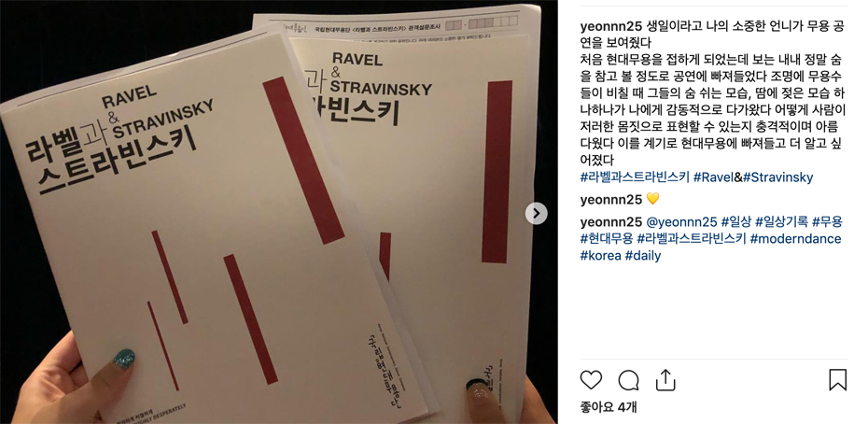868x424 pixels.
Task: Open the #라벨과스트라빈스키 hashtag in caption
Action: pyautogui.click(x=635, y=177)
